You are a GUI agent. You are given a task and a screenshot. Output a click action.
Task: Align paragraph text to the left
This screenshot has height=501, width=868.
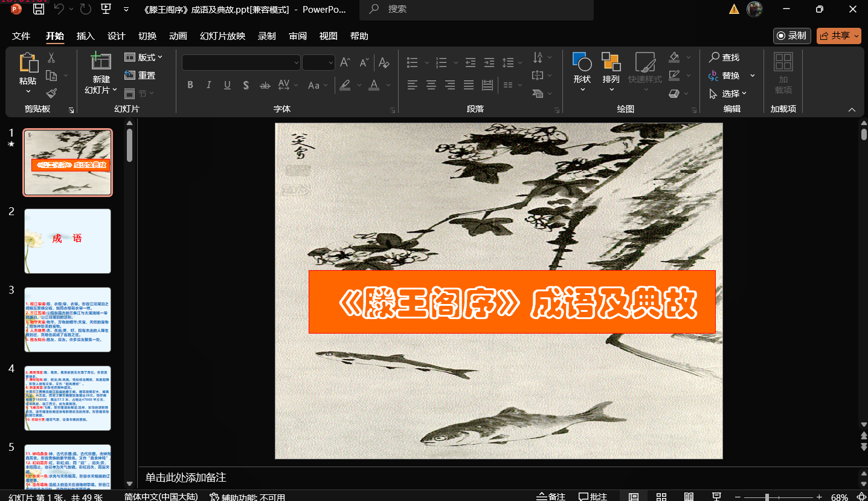click(413, 85)
